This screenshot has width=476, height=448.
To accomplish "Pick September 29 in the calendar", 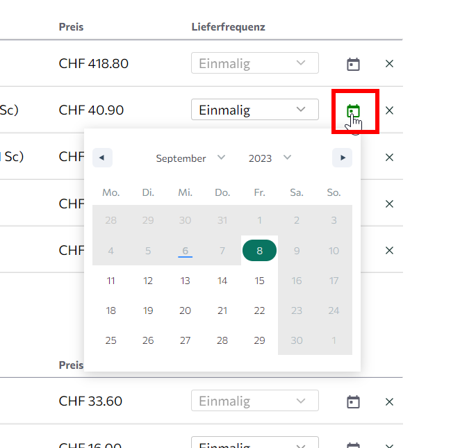I will 259,340.
